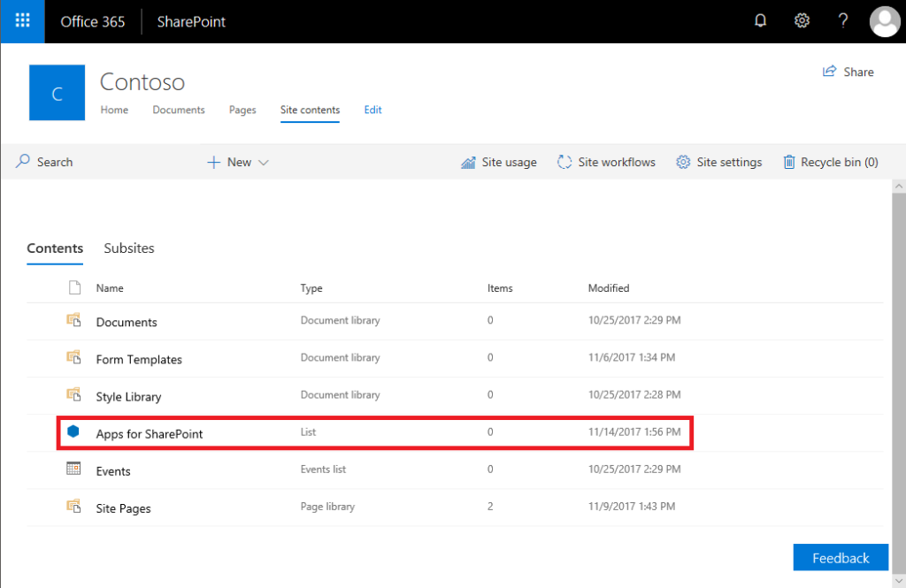Go to Home in site navigation
Viewport: 906px width, 588px height.
pos(114,110)
